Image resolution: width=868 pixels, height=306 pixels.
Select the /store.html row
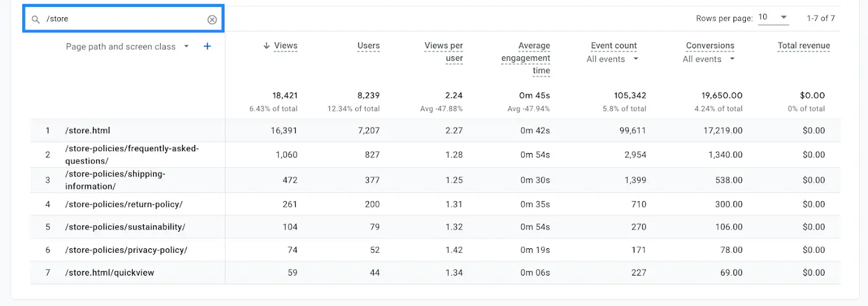tap(87, 131)
